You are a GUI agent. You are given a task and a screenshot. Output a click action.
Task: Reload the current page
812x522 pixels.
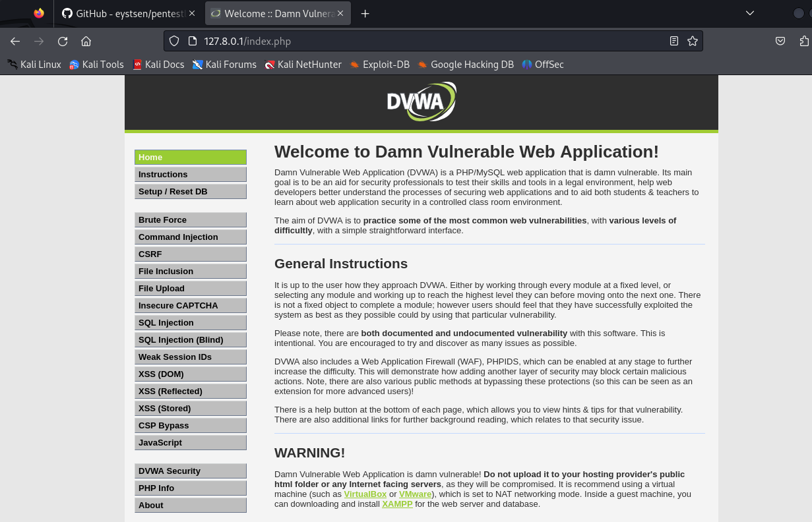(x=63, y=41)
